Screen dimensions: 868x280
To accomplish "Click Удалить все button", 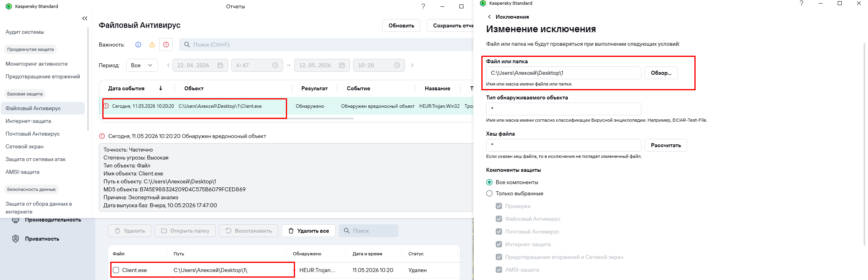I will [309, 231].
